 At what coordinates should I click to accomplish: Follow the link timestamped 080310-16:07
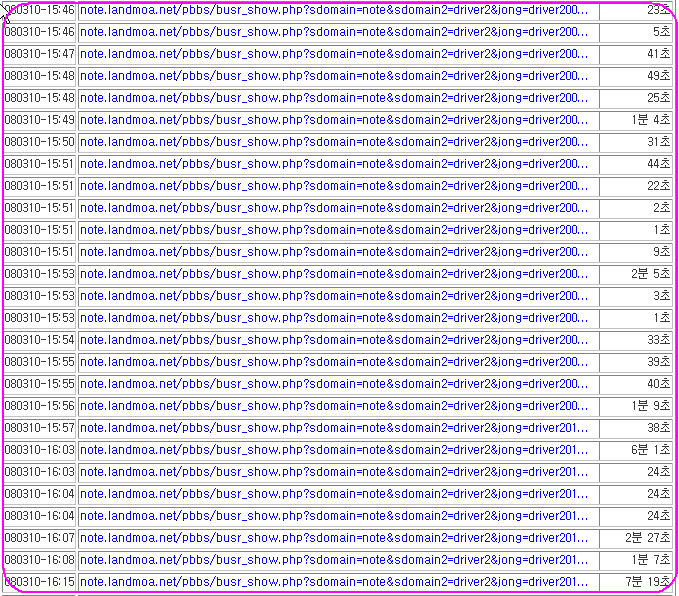coord(334,538)
